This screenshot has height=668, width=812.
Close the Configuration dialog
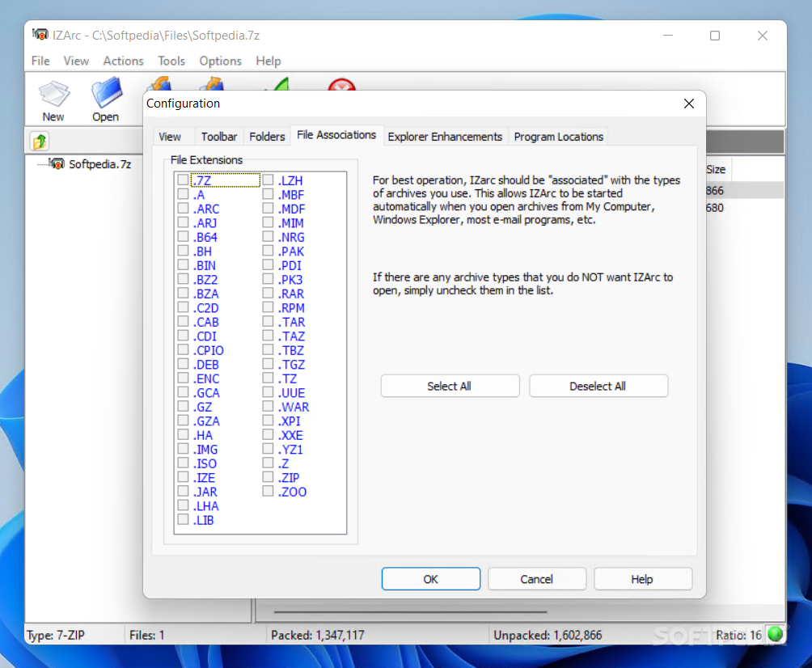pos(689,104)
